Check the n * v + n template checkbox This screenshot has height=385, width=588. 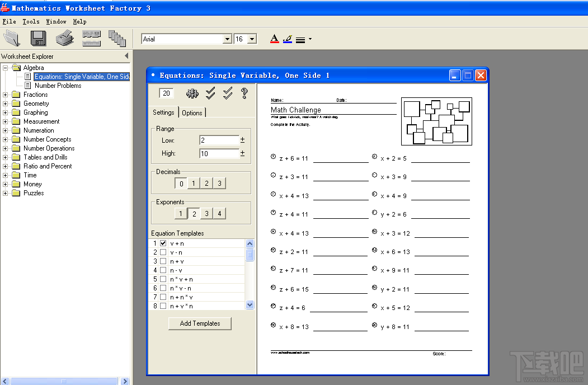[x=163, y=279]
